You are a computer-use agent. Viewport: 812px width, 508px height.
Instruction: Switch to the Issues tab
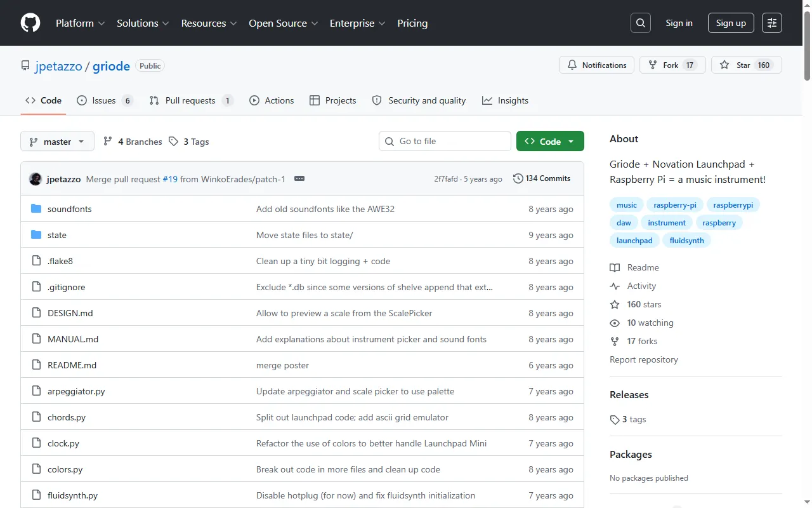pos(105,100)
